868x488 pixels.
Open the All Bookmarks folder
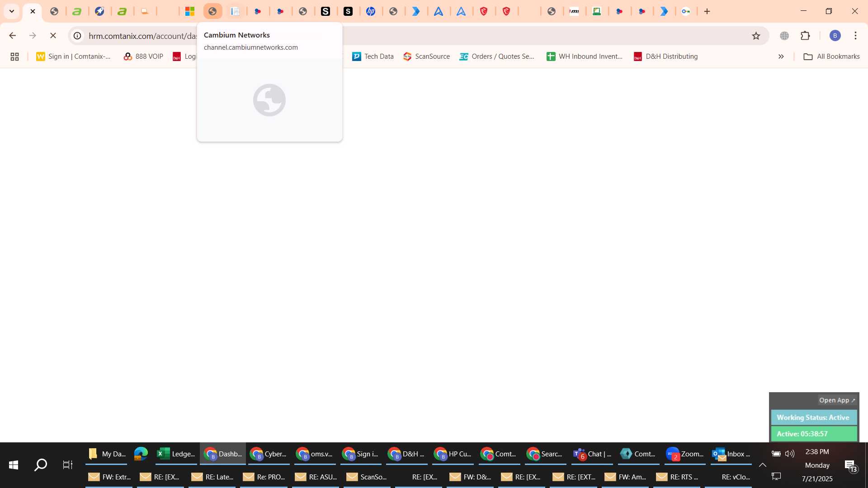coord(831,56)
